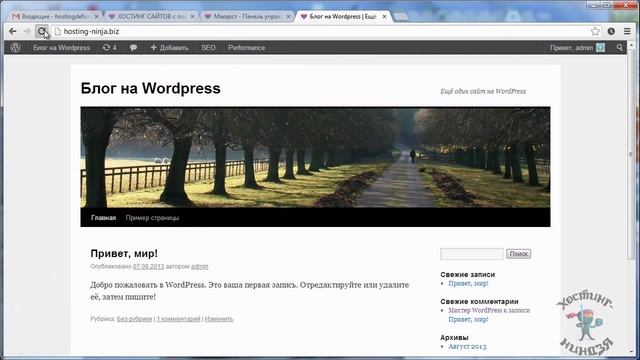Open comments bubble icon in admin bar
Image resolution: width=640 pixels, height=360 pixels.
133,48
